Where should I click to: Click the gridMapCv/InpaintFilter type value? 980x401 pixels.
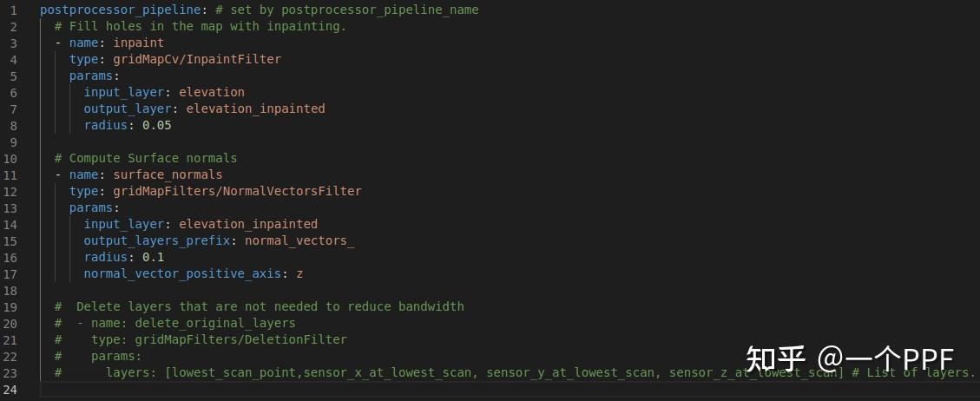197,59
